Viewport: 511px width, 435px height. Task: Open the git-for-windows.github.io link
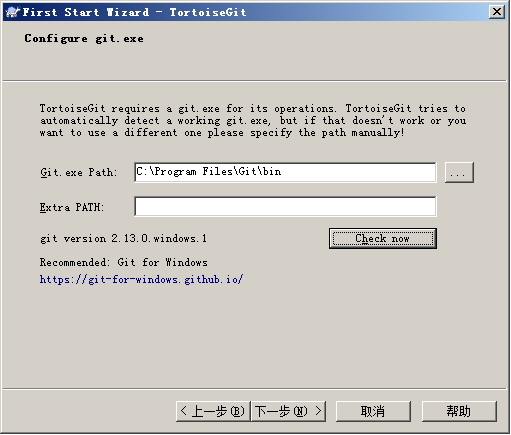click(142, 279)
